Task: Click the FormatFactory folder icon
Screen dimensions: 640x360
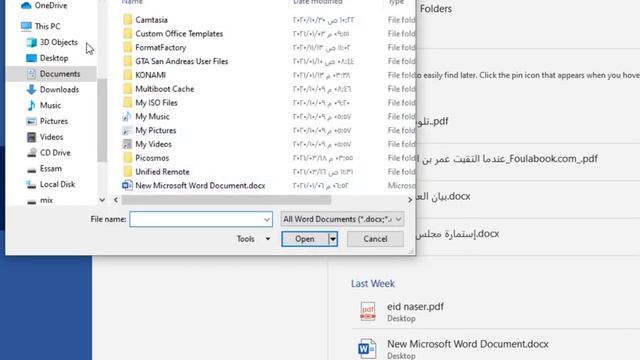Action: pos(128,47)
